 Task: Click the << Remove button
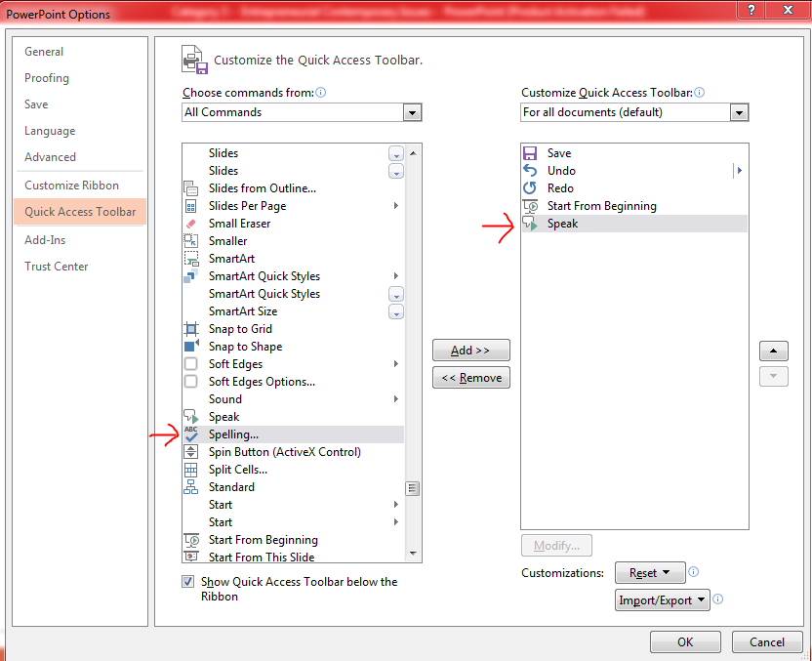pyautogui.click(x=470, y=378)
